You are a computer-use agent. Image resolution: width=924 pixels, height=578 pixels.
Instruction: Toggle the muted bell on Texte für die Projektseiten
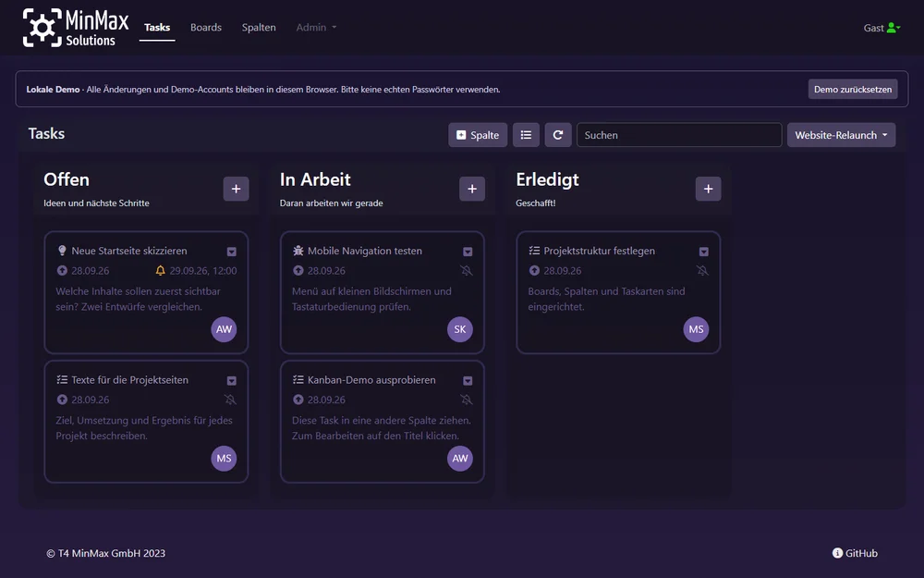pos(230,400)
